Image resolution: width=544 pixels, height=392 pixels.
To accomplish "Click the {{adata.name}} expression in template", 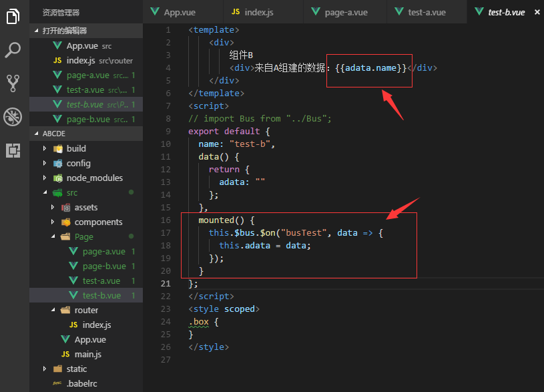I will 370,67.
